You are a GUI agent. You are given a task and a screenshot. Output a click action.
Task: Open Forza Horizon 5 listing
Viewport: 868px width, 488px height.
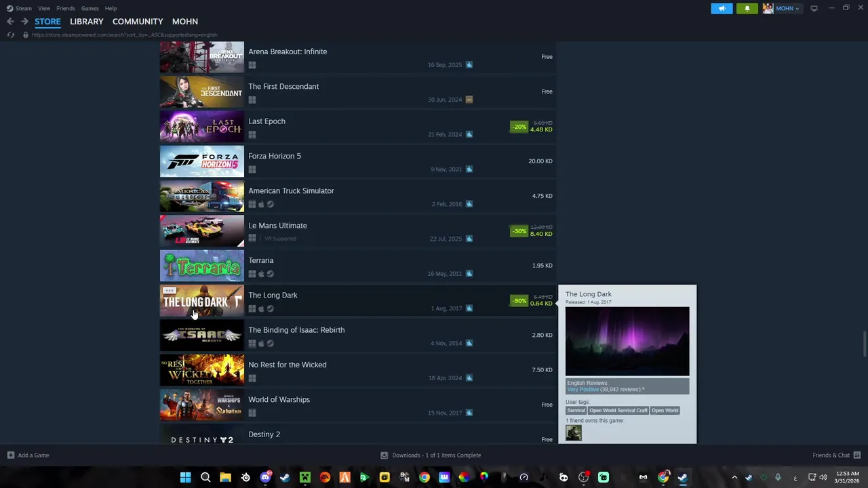pos(275,156)
